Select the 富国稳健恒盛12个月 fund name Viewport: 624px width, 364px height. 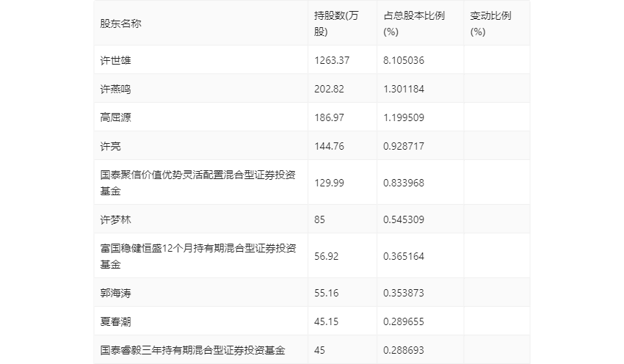197,256
